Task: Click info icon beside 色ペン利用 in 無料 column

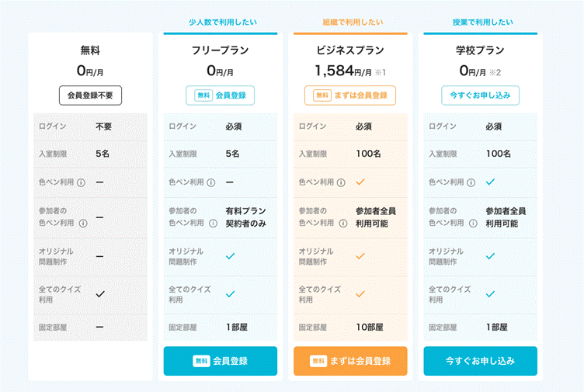Action: (81, 182)
